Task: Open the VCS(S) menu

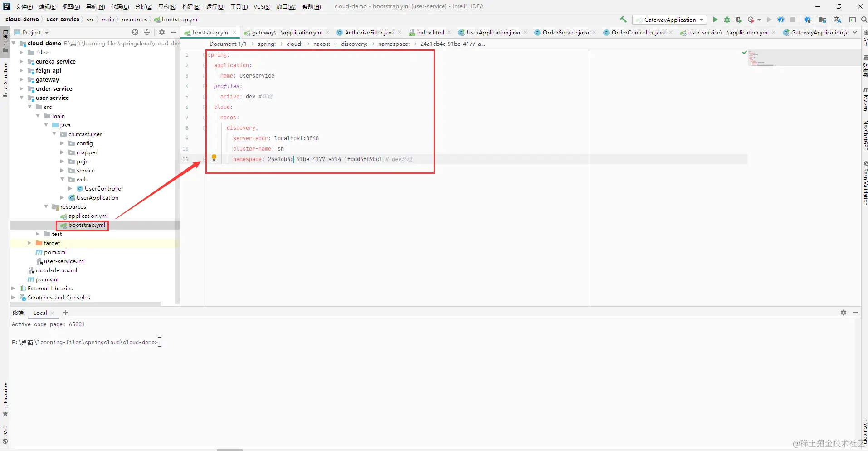Action: [262, 6]
